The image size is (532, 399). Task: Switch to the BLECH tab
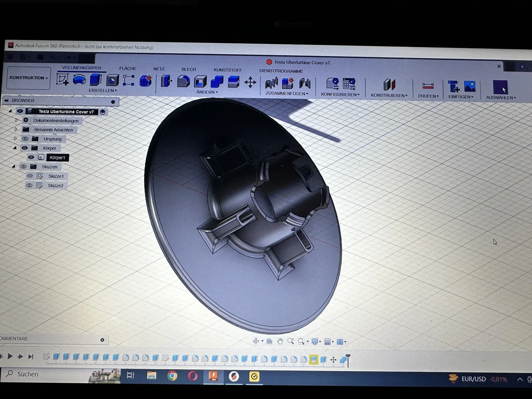189,69
